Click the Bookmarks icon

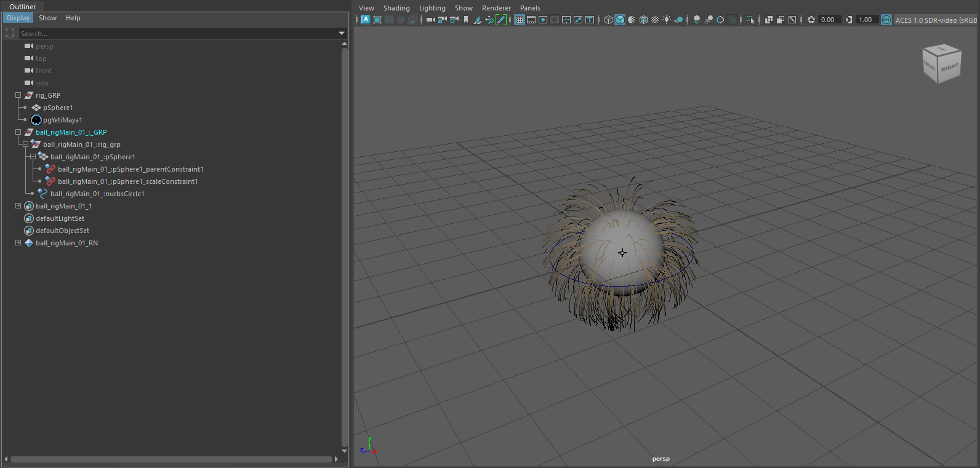coord(466,20)
